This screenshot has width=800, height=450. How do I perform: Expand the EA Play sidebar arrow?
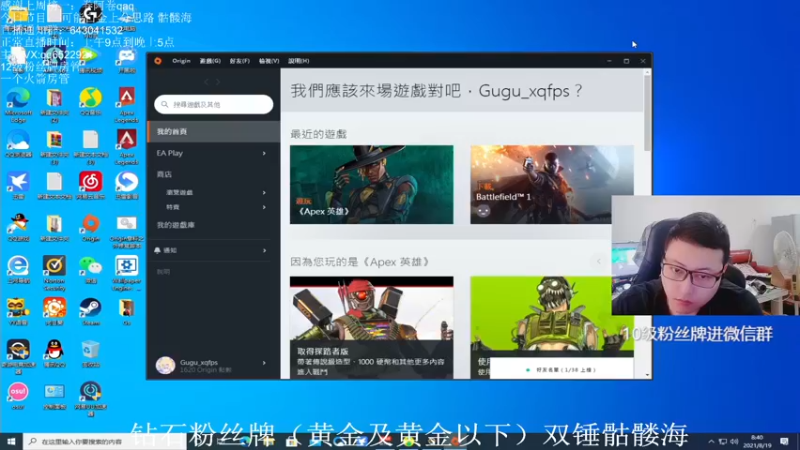(x=264, y=153)
